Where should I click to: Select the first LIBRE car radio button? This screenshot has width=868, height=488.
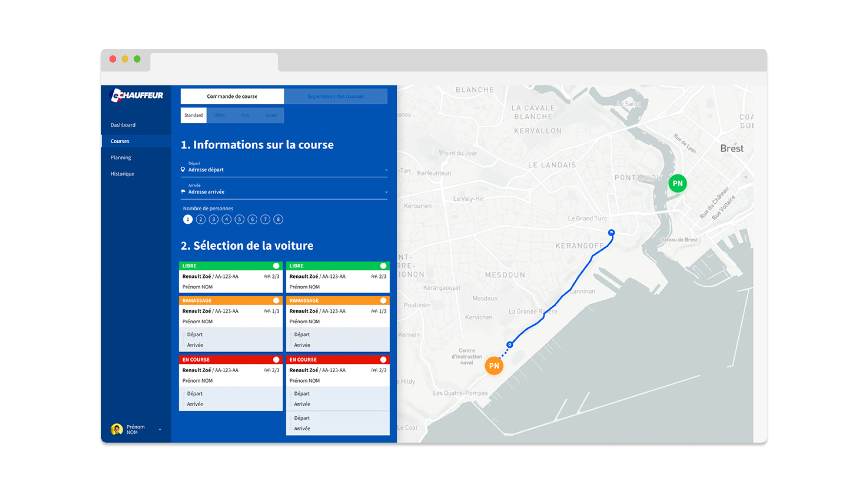(x=276, y=266)
